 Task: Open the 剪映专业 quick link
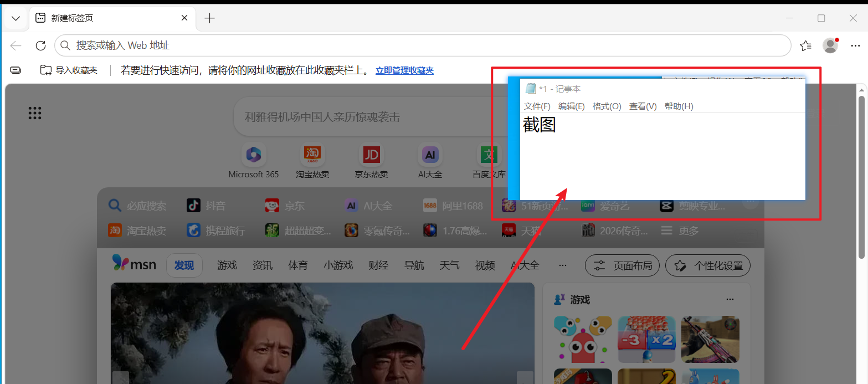(x=692, y=206)
